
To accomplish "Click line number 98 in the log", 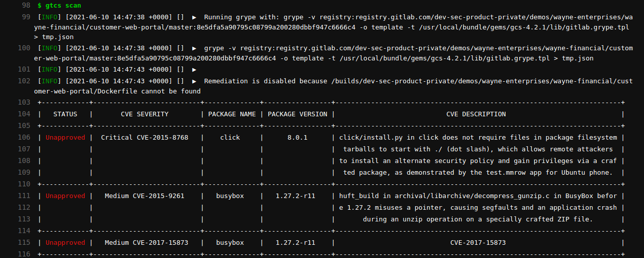I will point(25,6).
